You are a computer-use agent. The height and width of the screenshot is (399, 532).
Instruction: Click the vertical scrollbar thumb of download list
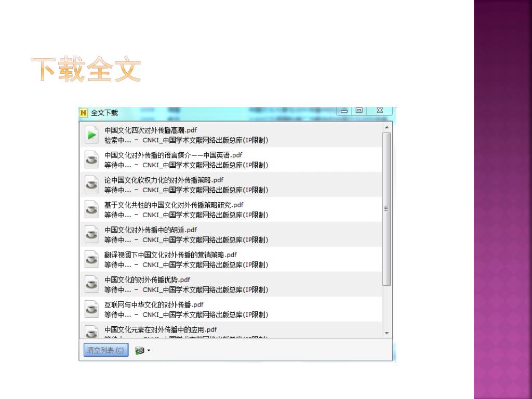(387, 209)
